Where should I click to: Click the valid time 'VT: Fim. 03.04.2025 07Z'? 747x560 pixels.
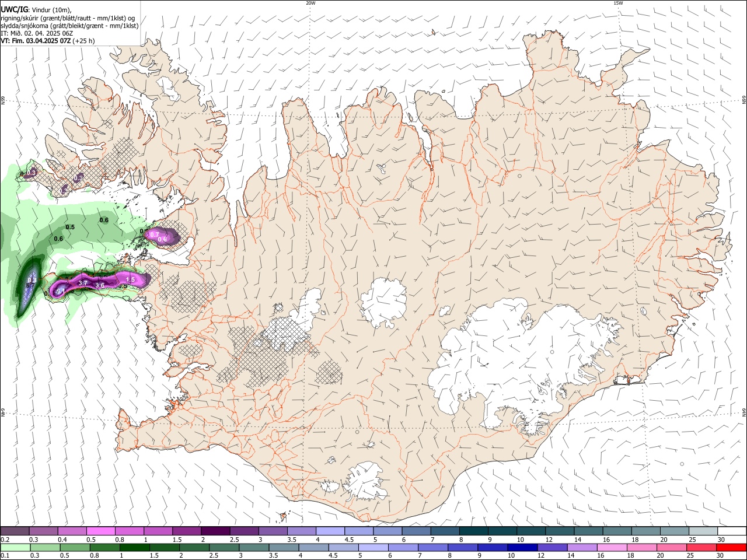coord(36,41)
